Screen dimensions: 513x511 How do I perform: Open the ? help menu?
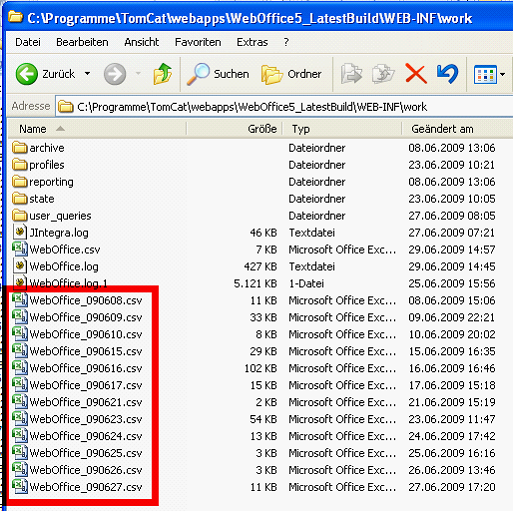[286, 42]
